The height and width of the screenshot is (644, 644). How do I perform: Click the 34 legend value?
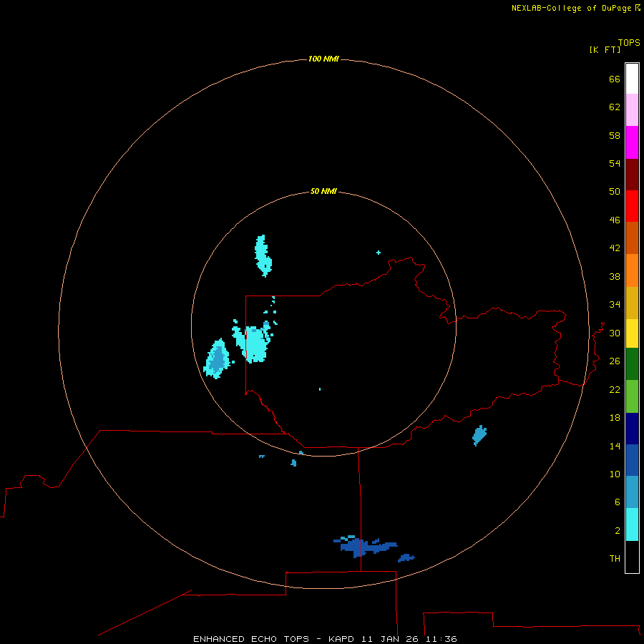(x=615, y=304)
